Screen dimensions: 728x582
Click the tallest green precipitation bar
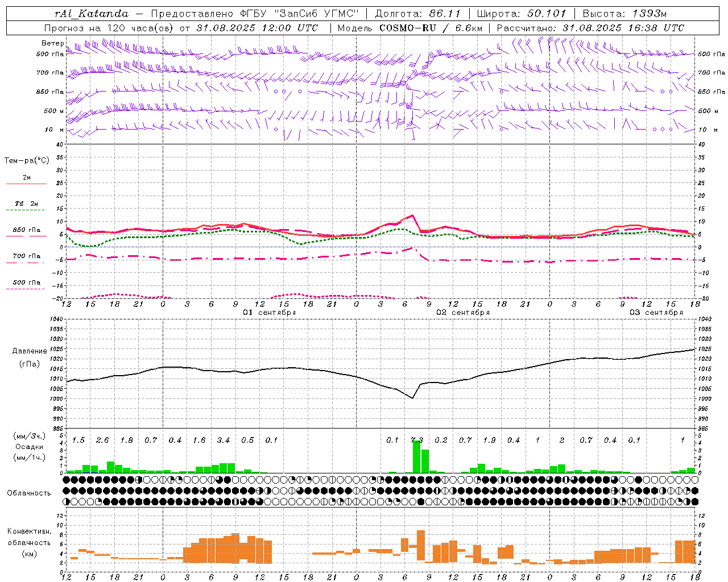point(416,457)
